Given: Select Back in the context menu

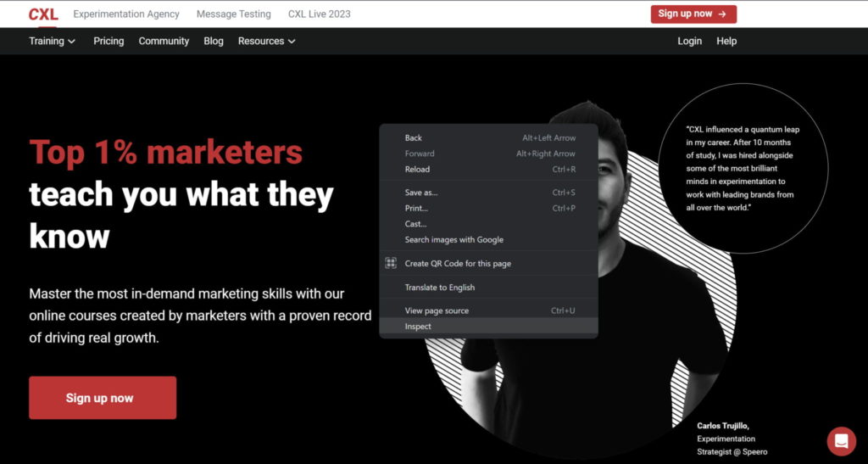Looking at the screenshot, I should [x=488, y=138].
